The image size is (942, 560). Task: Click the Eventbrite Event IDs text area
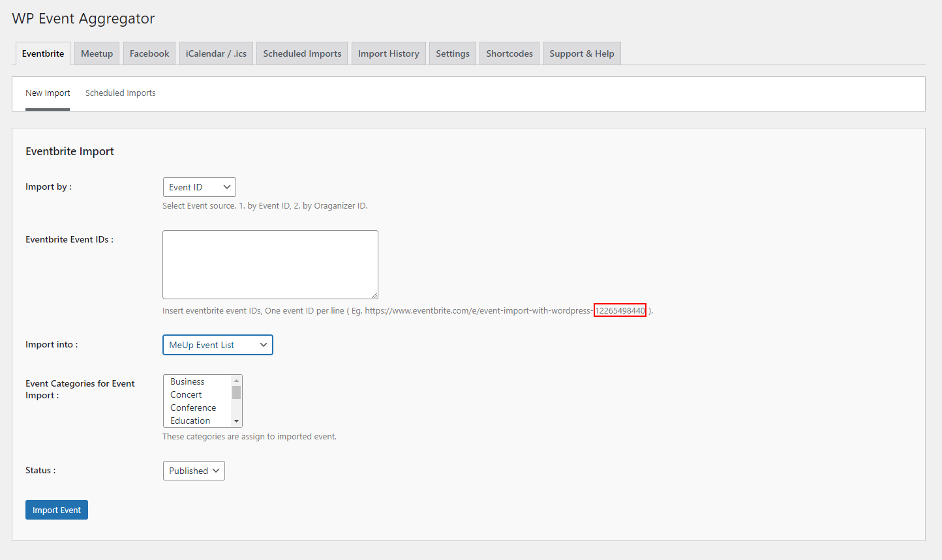(270, 265)
